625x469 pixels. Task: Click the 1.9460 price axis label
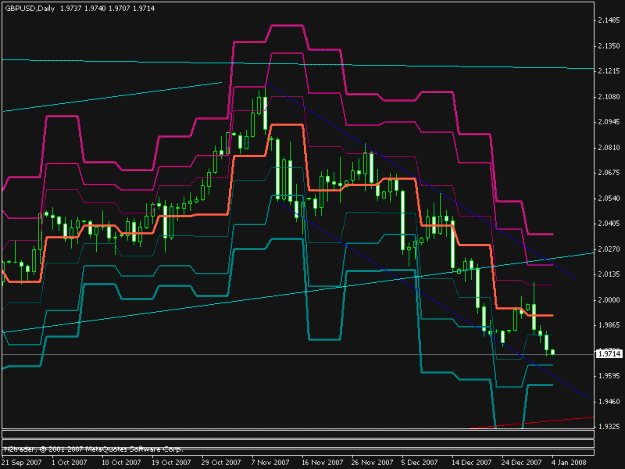tap(609, 401)
